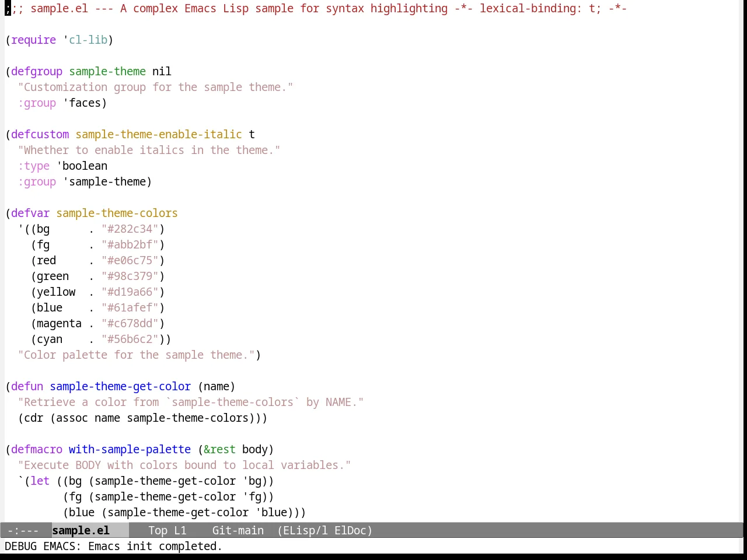This screenshot has width=747, height=560.
Task: Click the Git-main version control indicator
Action: pos(238,530)
